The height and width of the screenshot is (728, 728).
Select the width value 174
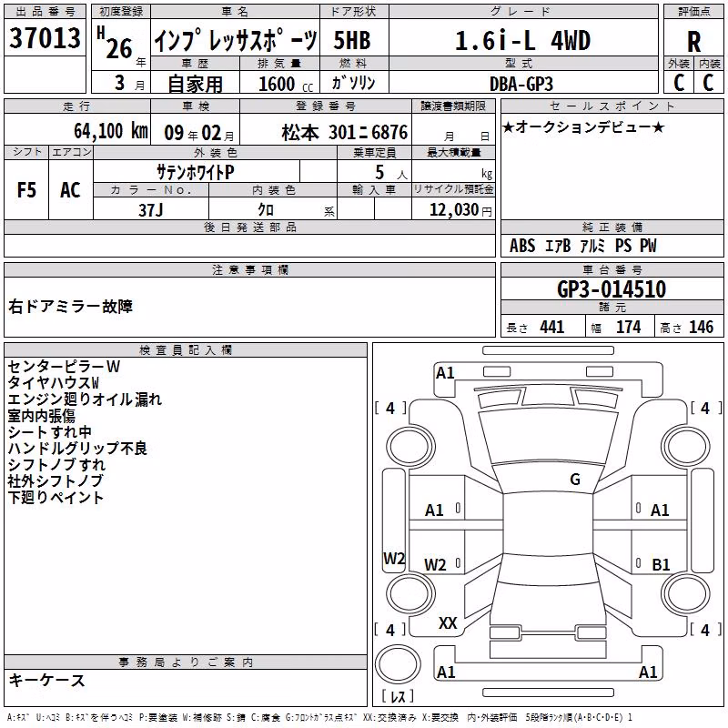pos(628,327)
